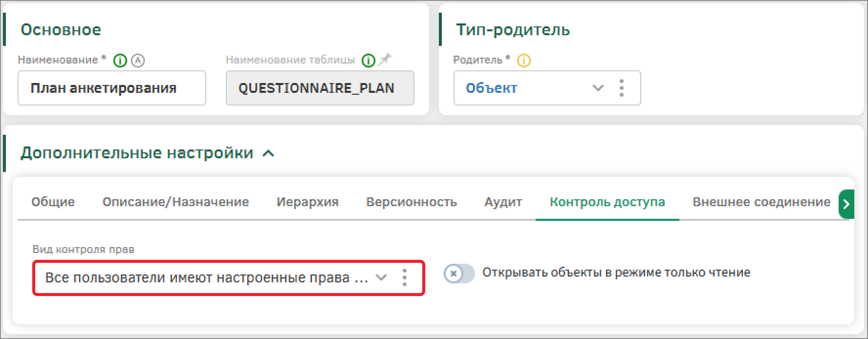Click the circled A icon next to Наименование
This screenshot has height=339, width=868.
(x=138, y=61)
